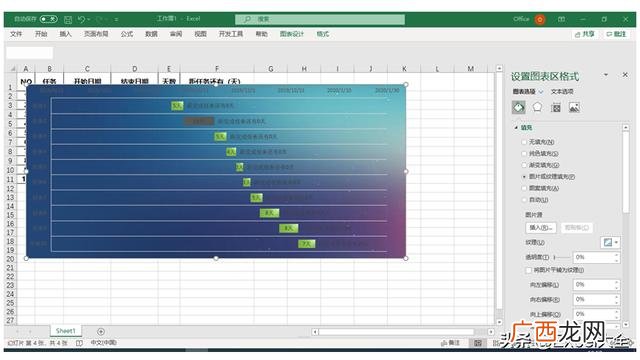Screen dimensions: 640x360
Task: Click in the title bar search box
Action: (x=320, y=19)
